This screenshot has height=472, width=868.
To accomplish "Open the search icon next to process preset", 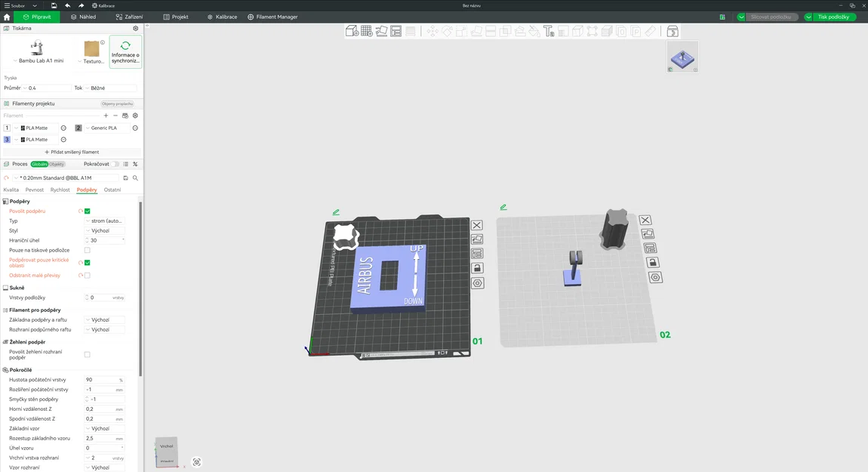I will [135, 177].
